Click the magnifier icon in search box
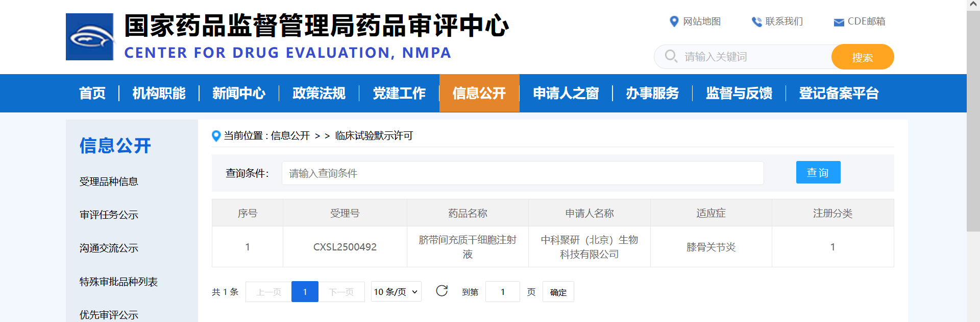The height and width of the screenshot is (322, 980). 671,56
